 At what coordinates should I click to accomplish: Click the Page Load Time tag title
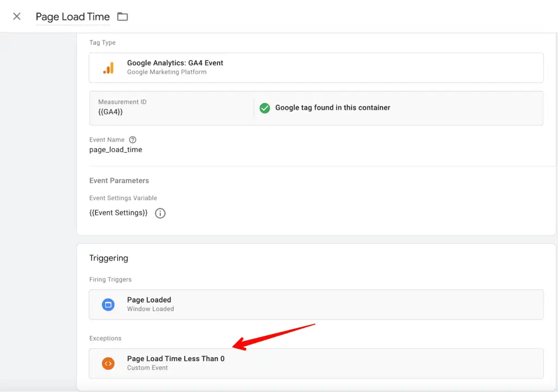point(72,16)
